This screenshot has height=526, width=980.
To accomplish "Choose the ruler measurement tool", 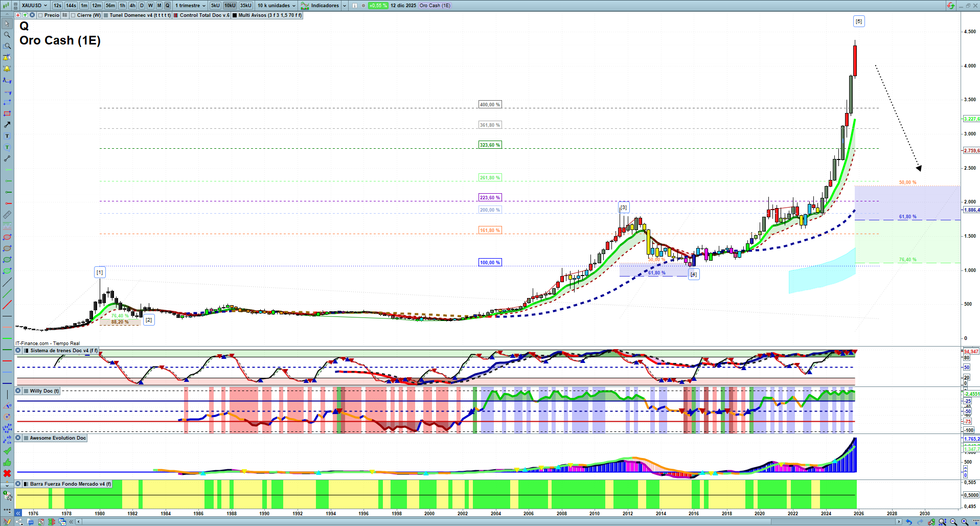I will pos(7,215).
